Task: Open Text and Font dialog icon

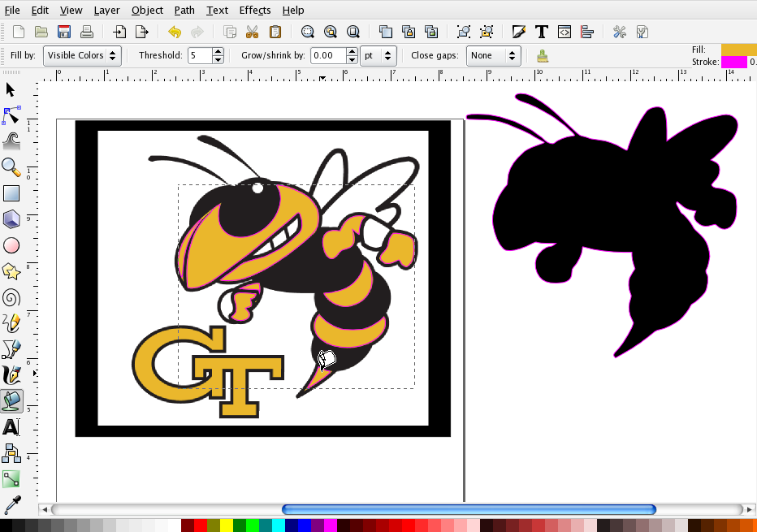Action: tap(541, 32)
